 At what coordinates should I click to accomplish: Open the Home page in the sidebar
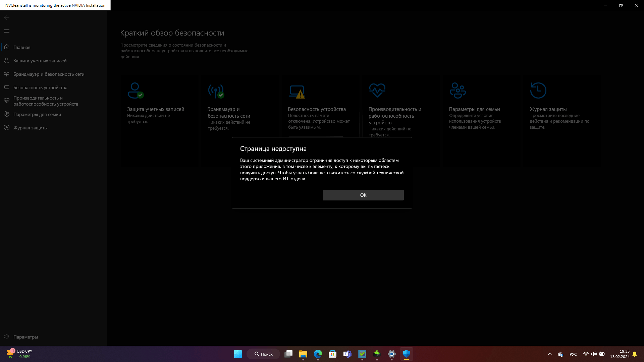pos(22,47)
